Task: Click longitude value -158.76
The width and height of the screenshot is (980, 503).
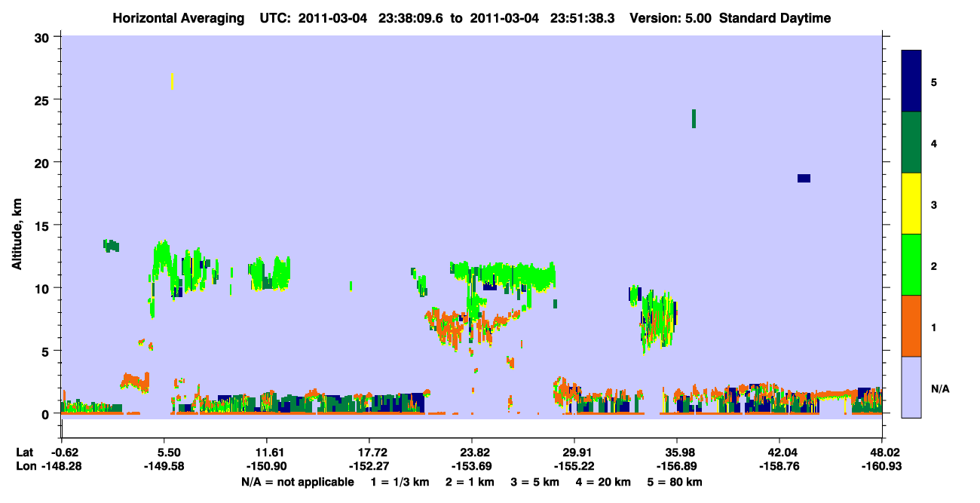Action: point(779,467)
